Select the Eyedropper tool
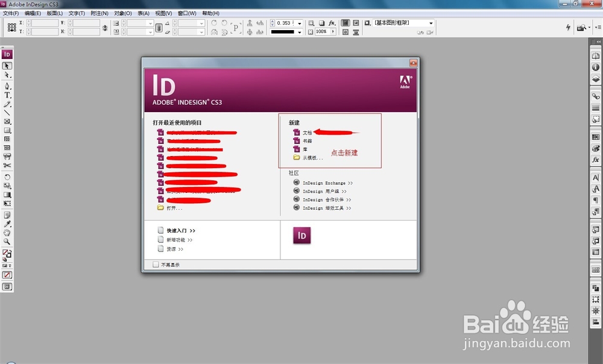 point(7,224)
